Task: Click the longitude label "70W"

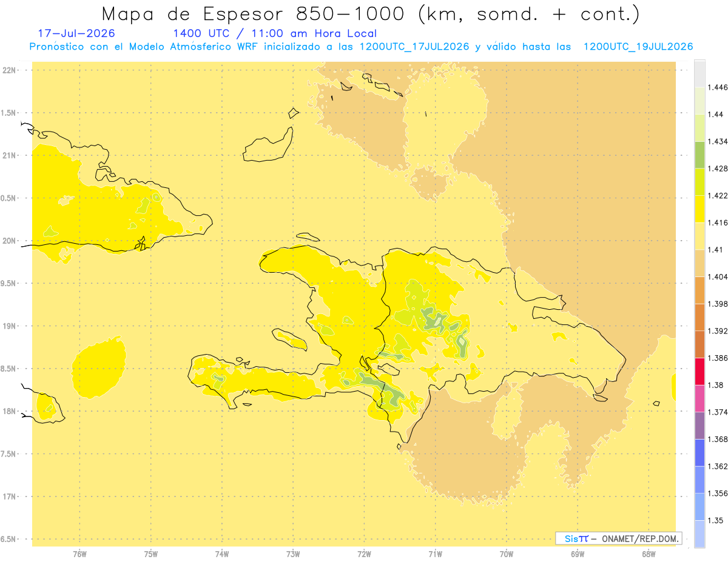Action: [x=507, y=554]
